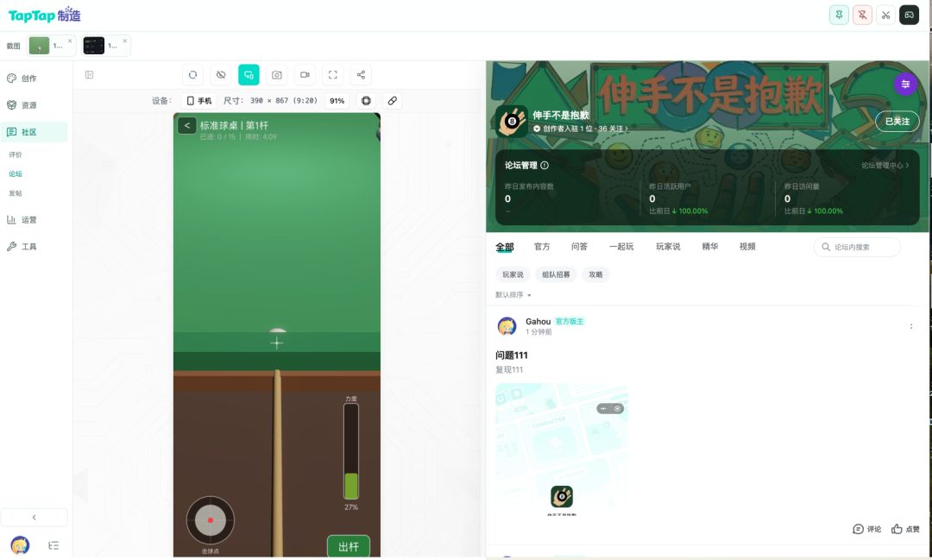Select the 攻略 filter chip

pos(595,274)
